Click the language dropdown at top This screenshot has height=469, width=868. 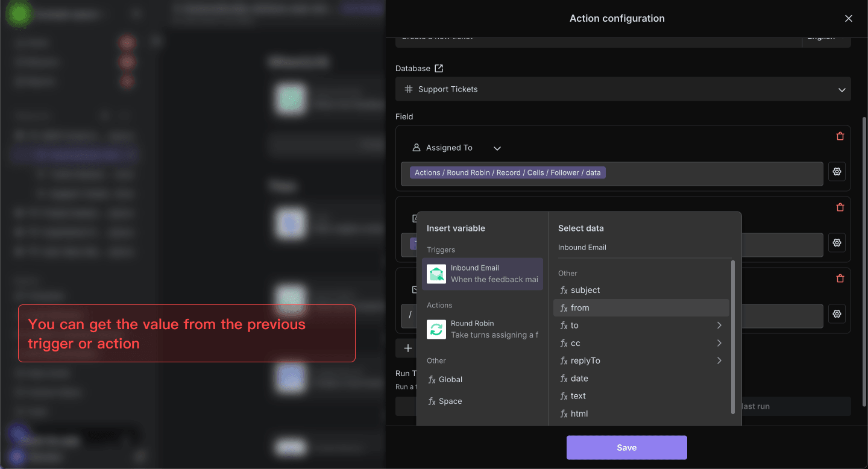pyautogui.click(x=827, y=40)
